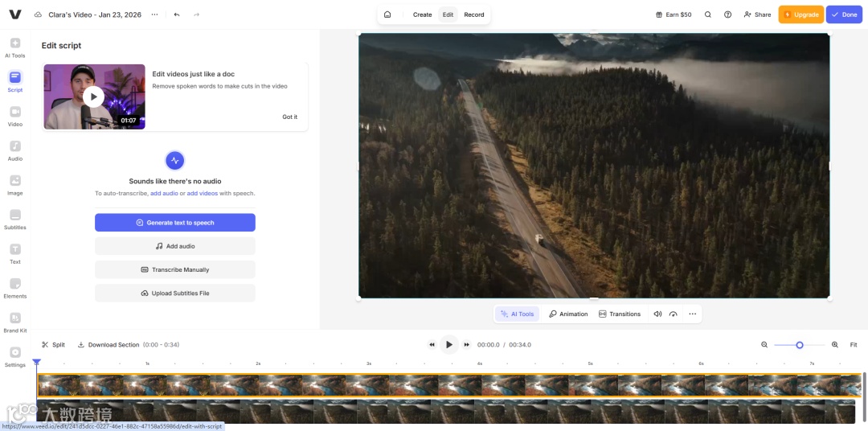The width and height of the screenshot is (868, 431).
Task: Go to home via house icon
Action: click(x=387, y=14)
